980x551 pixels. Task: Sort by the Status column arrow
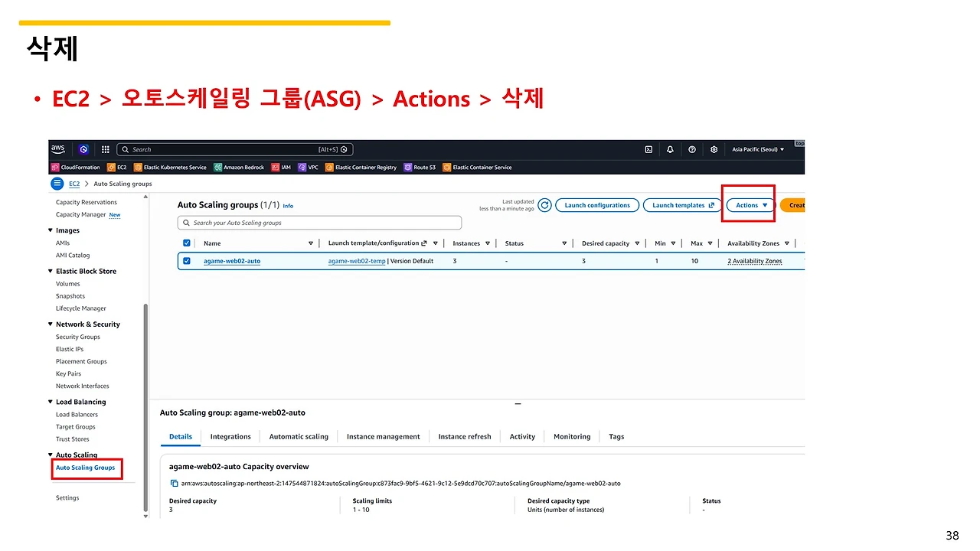(x=564, y=243)
